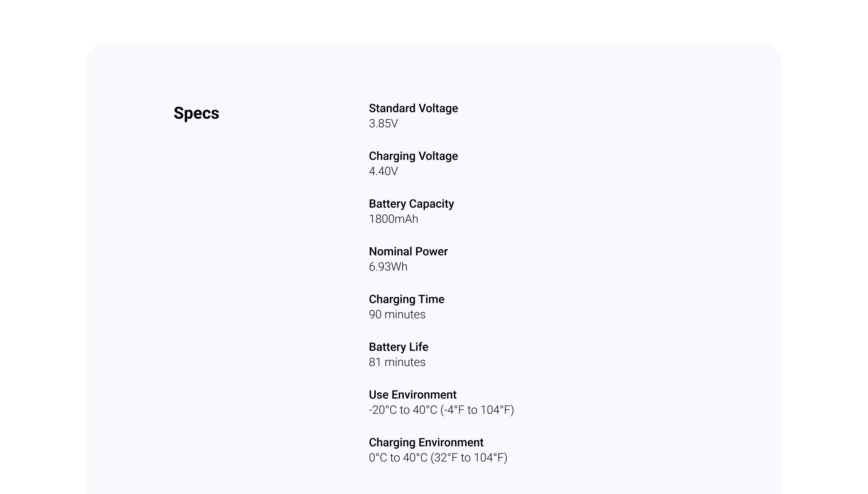The height and width of the screenshot is (494, 868).
Task: Click the 81 minutes battery value
Action: pos(397,362)
